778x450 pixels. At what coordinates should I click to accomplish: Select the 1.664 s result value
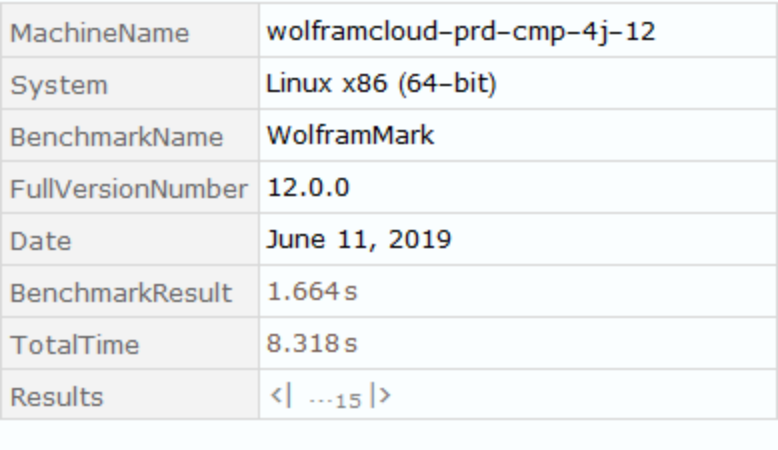(311, 293)
